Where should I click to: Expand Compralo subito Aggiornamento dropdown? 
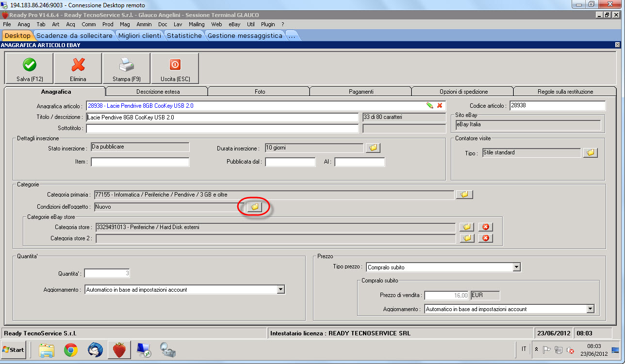[590, 309]
